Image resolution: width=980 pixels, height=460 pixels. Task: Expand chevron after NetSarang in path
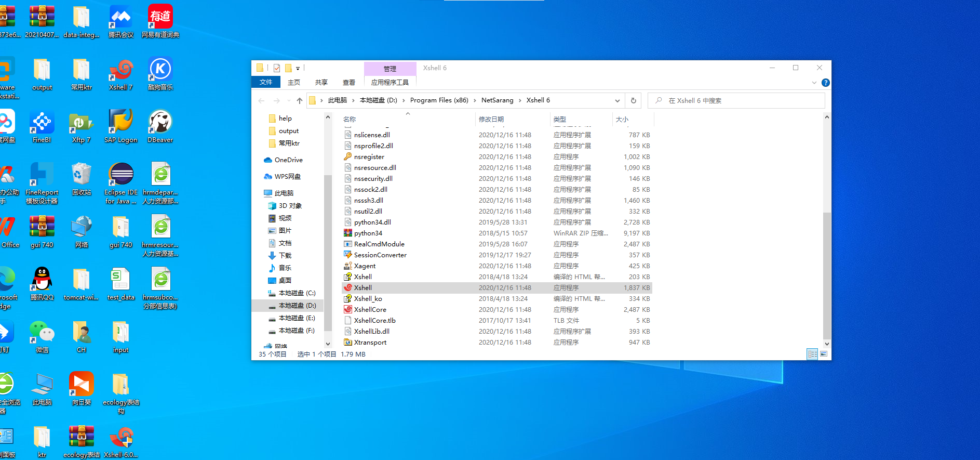point(520,100)
